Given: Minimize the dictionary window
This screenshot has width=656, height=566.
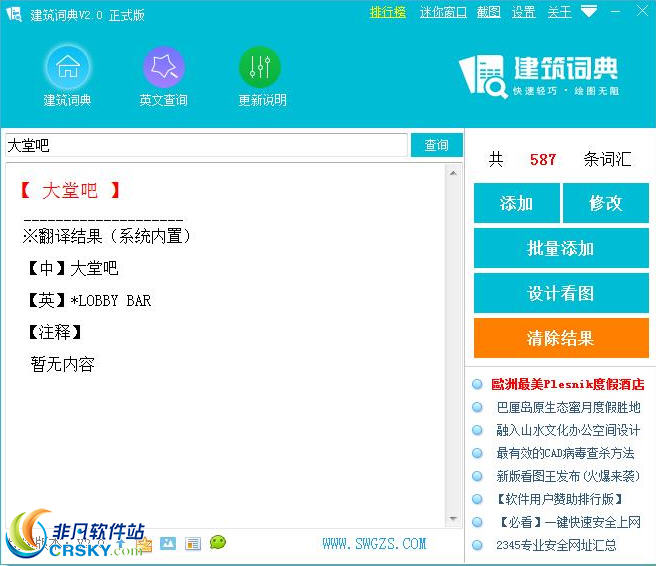Looking at the screenshot, I should point(615,12).
